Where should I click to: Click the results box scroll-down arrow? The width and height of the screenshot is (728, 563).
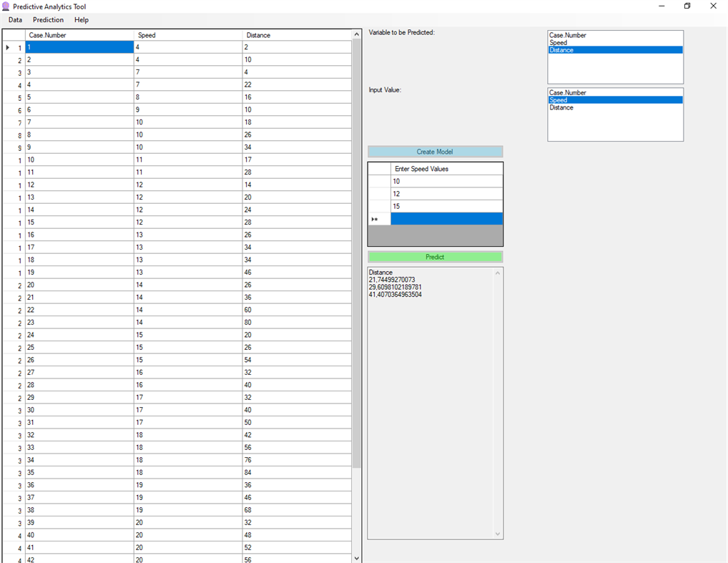(498, 533)
